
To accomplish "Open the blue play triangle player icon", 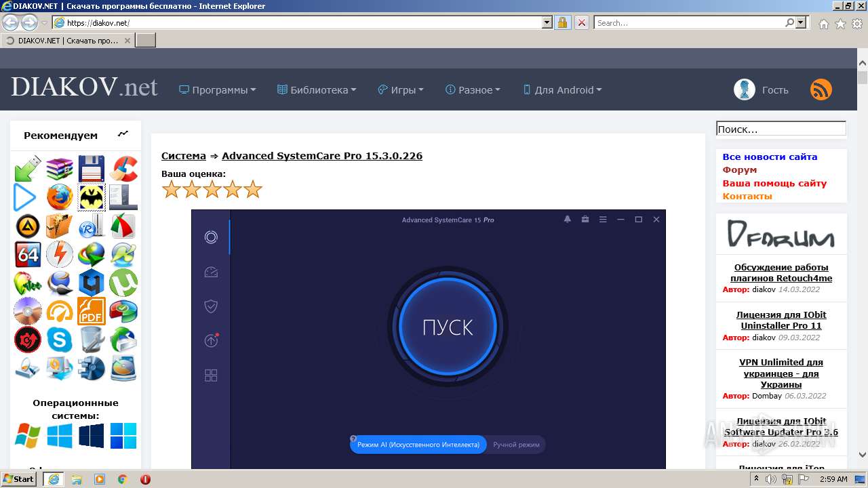I will click(26, 198).
